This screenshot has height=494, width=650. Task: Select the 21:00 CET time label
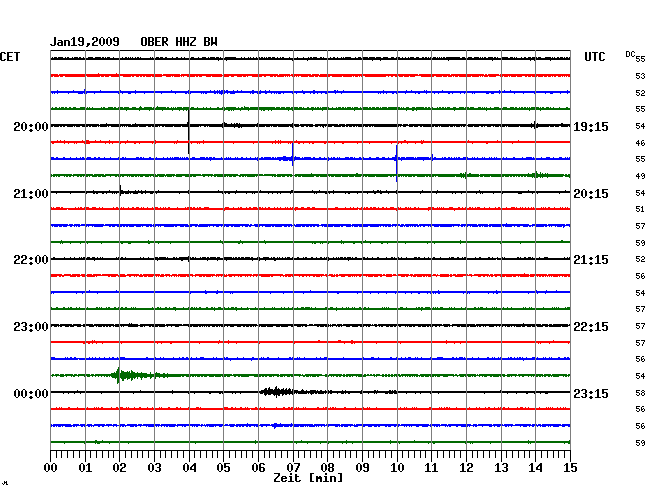coord(31,194)
